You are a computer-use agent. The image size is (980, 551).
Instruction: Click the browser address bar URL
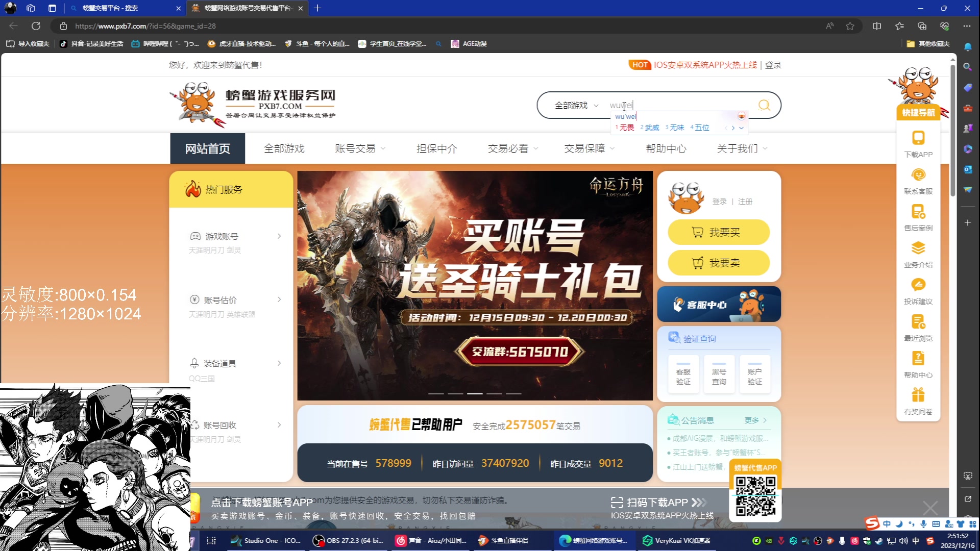click(145, 26)
